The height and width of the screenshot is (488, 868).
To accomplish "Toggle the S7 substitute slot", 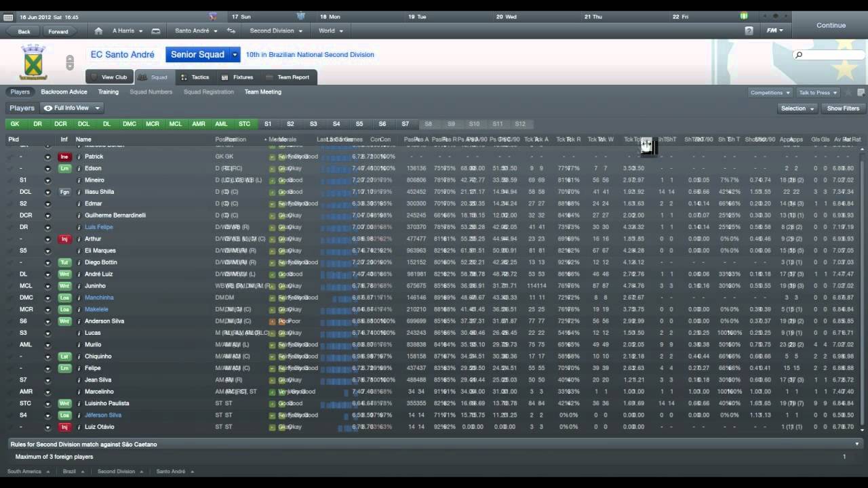I will pyautogui.click(x=405, y=124).
